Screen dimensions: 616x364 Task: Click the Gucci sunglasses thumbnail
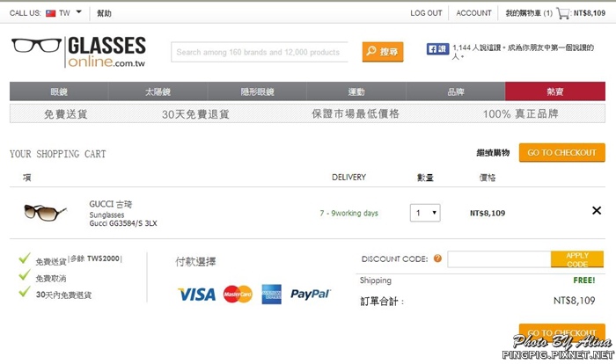45,212
